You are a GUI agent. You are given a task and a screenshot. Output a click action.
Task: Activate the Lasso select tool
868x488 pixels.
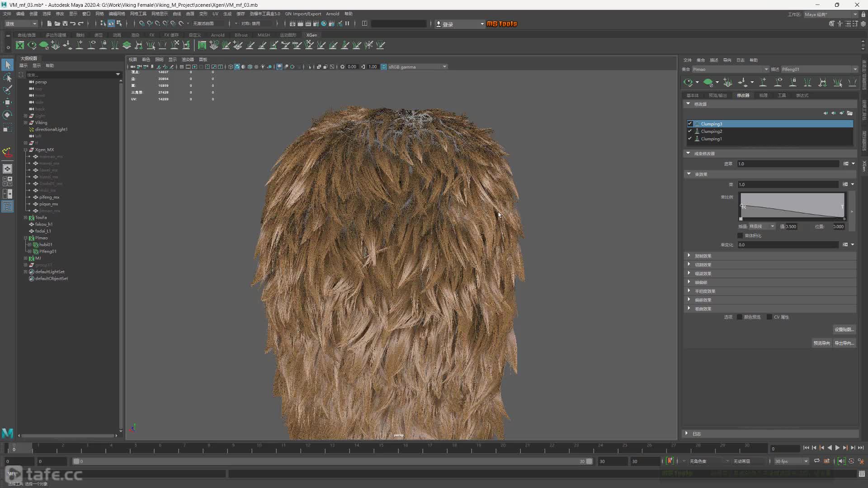(8, 78)
